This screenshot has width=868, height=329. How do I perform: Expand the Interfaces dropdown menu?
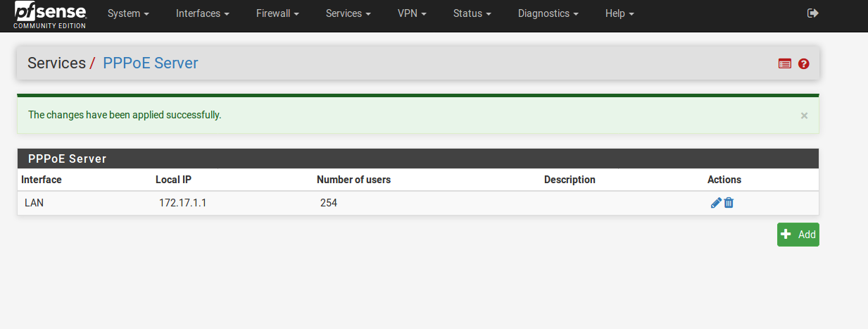(202, 13)
